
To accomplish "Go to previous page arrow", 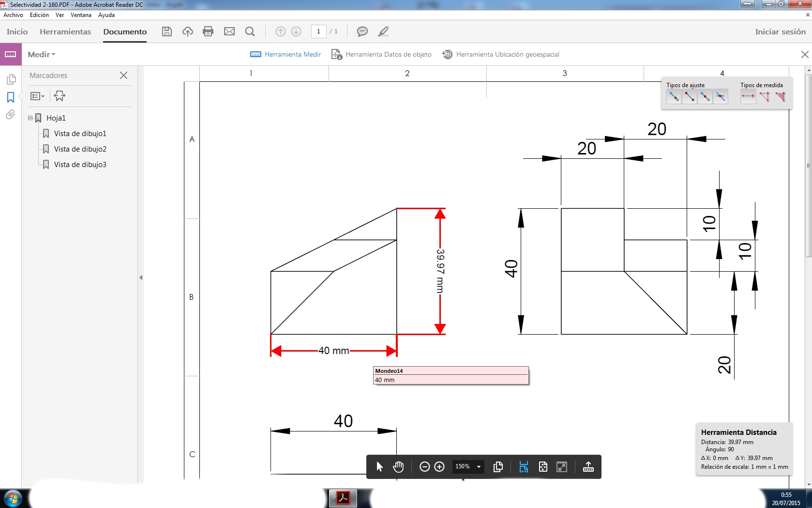I will coord(281,31).
